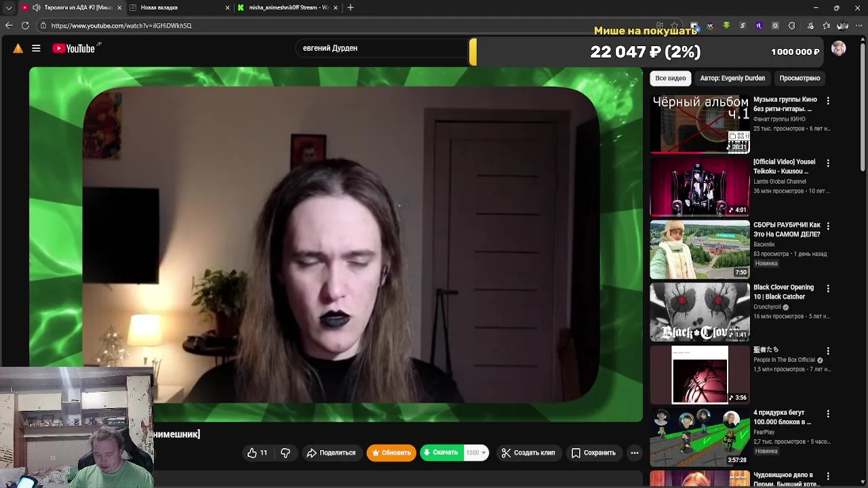The height and width of the screenshot is (488, 868).
Task: Open options for Музыка группы Кино video
Action: [828, 100]
